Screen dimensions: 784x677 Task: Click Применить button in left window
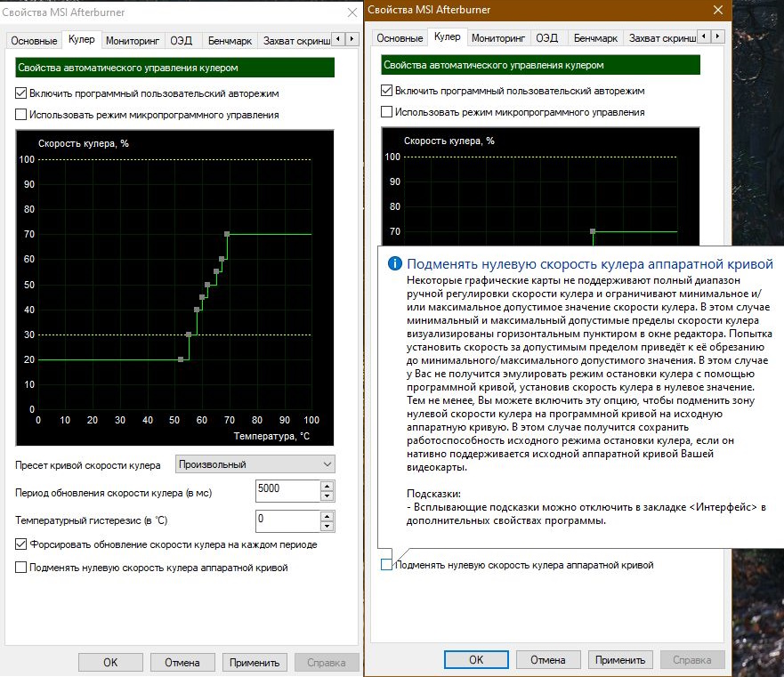(255, 663)
